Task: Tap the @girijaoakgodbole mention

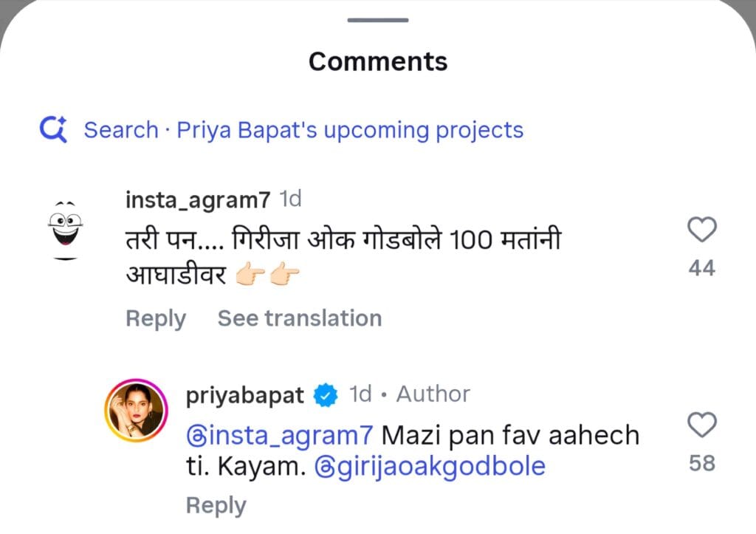Action: click(430, 467)
